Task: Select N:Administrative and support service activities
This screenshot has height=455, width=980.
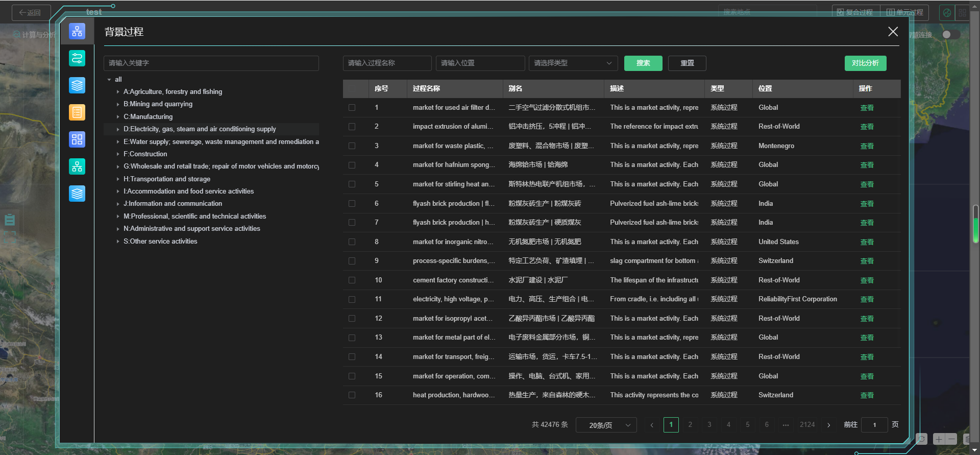Action: [x=191, y=229]
